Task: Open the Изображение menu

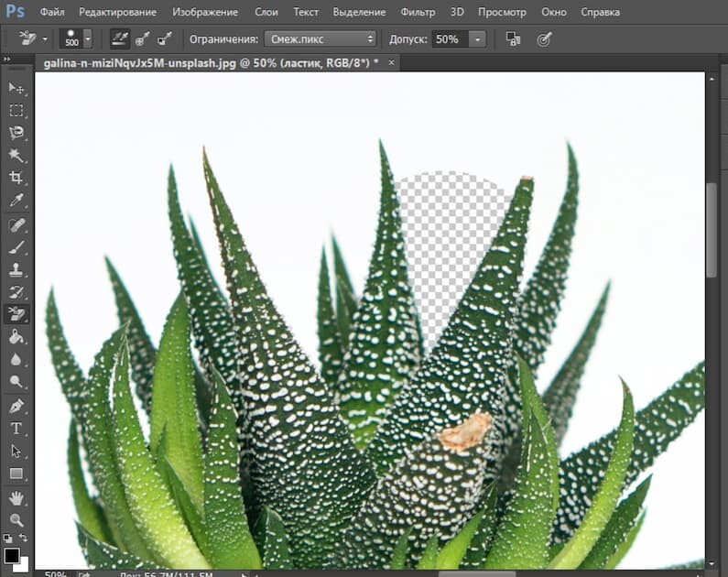Action: coord(205,12)
